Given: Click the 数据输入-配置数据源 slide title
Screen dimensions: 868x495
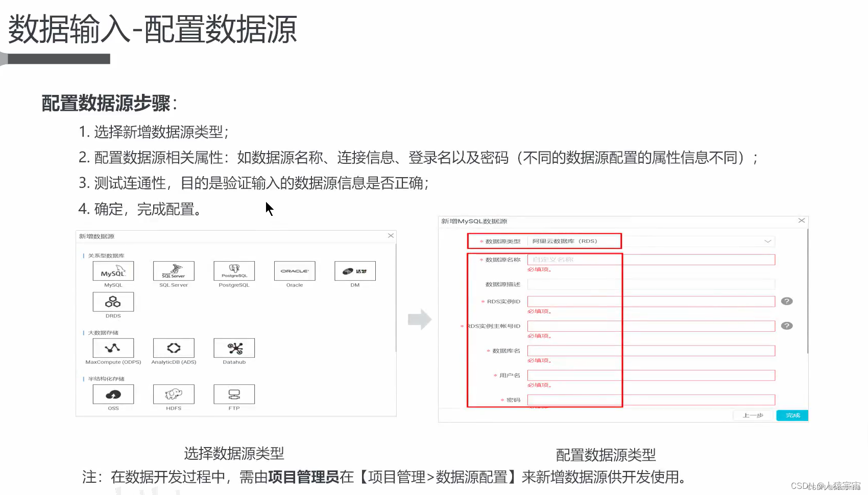Looking at the screenshot, I should 152,29.
